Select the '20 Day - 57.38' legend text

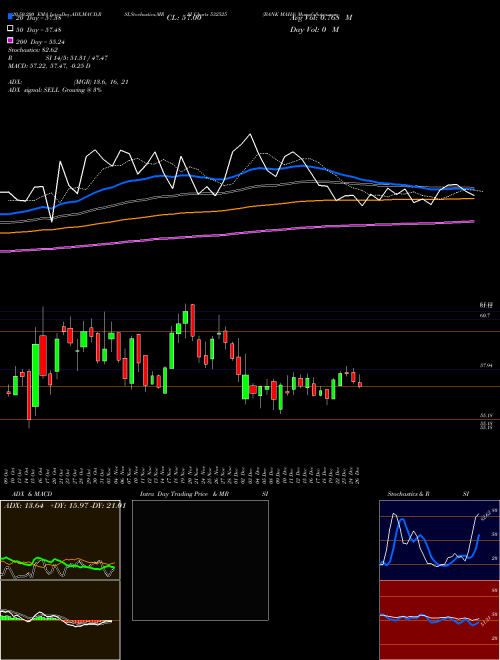(38, 18)
